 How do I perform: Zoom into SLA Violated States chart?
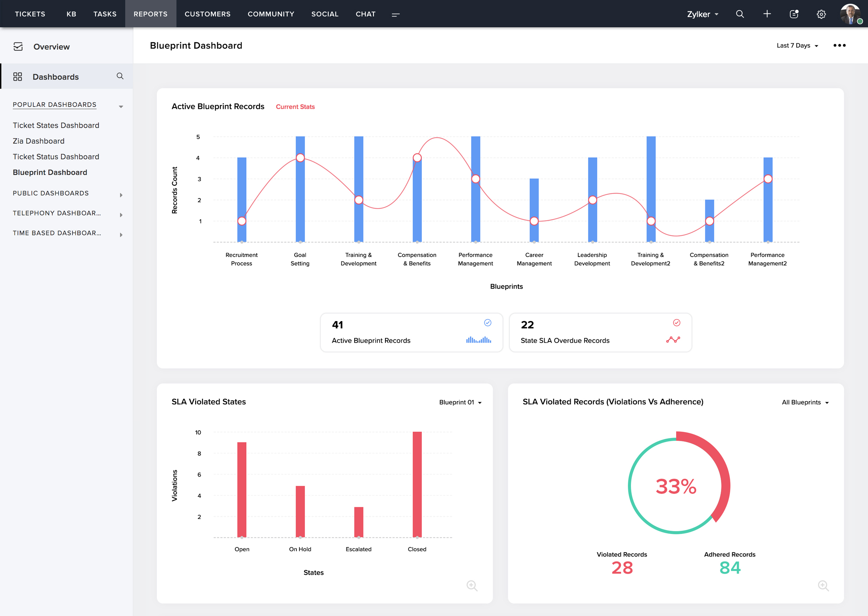(x=471, y=585)
